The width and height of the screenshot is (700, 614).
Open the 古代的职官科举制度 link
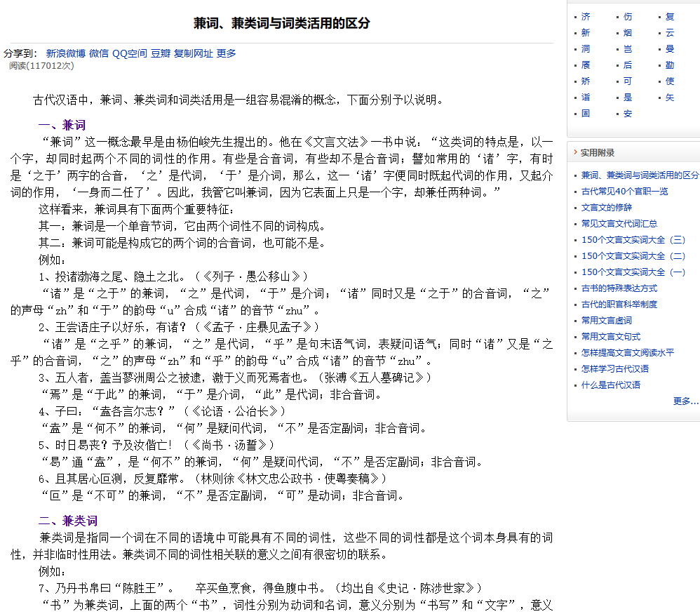(619, 305)
